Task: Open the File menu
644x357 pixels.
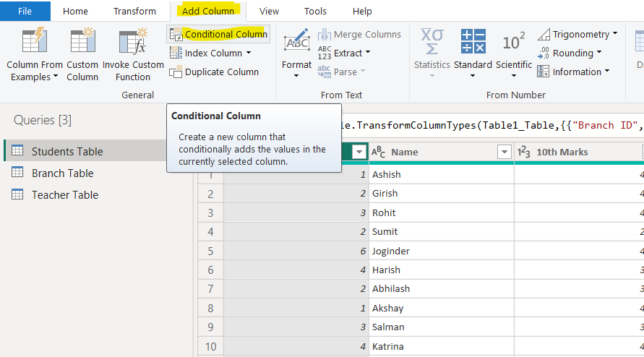Action: tap(25, 11)
